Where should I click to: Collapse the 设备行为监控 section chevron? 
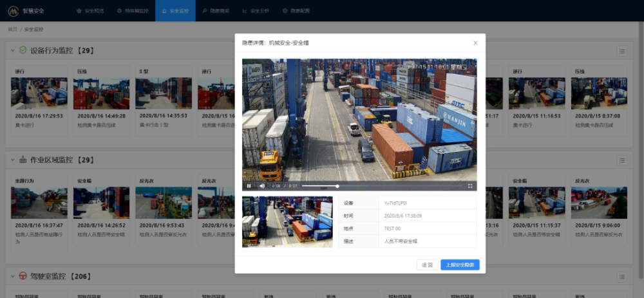pyautogui.click(x=13, y=51)
